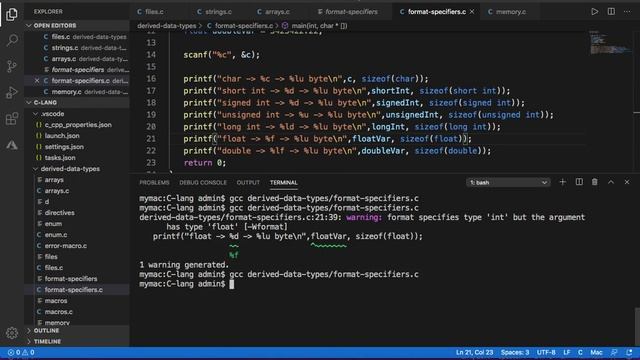The width and height of the screenshot is (640, 360).
Task: Change file encoding 'UTF-8'
Action: coord(546,352)
